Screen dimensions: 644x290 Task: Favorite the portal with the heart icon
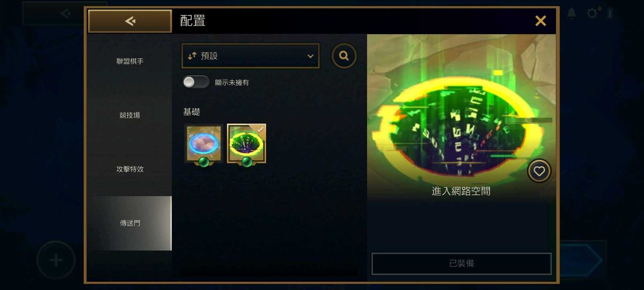539,171
